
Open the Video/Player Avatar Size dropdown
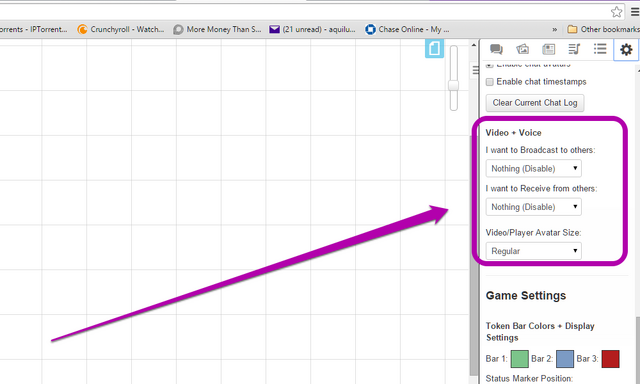pos(533,251)
